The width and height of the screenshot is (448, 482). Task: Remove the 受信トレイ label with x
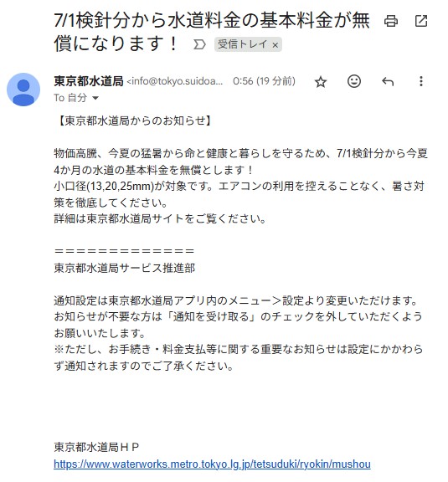pyautogui.click(x=275, y=45)
